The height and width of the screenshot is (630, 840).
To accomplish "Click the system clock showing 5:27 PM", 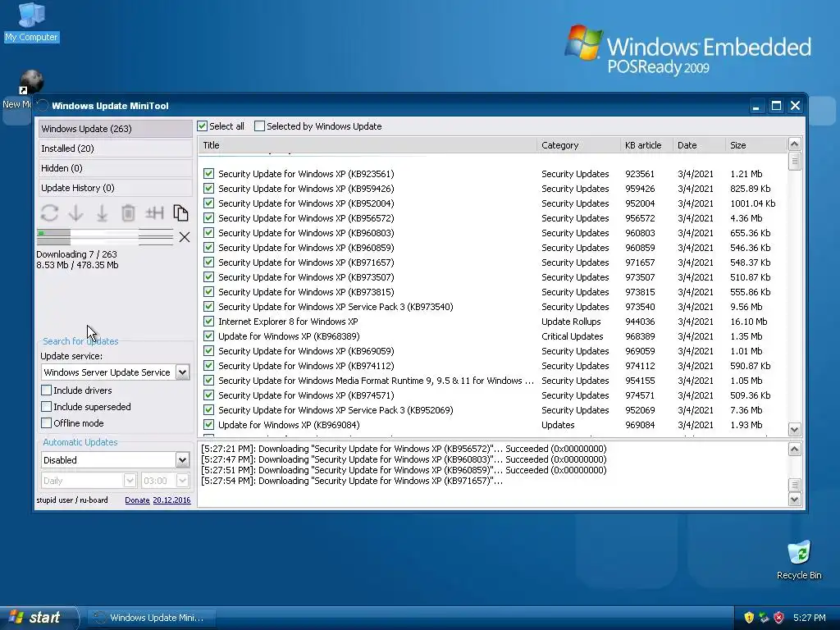I will pyautogui.click(x=810, y=618).
